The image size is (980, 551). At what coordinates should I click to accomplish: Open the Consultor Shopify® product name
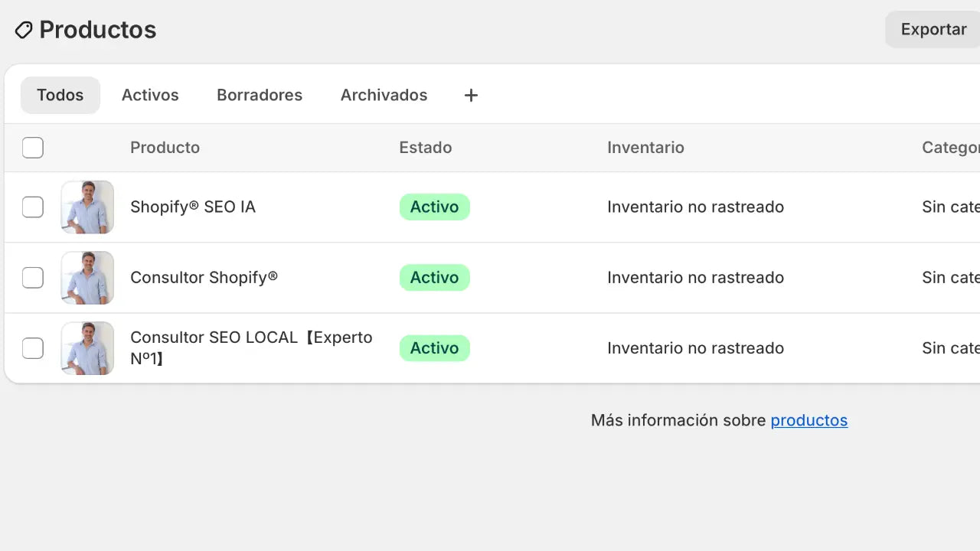204,277
